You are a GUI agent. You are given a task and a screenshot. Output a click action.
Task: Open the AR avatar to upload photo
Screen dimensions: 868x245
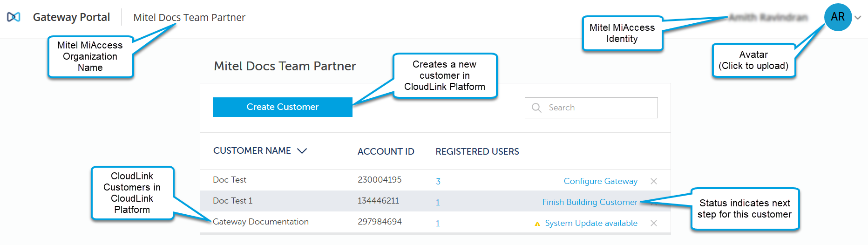point(838,17)
